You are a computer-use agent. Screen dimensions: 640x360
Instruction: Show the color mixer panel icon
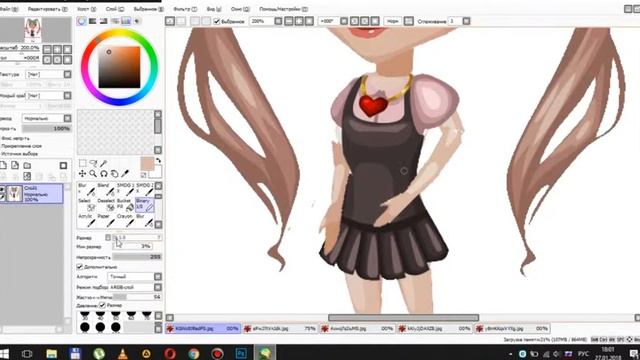115,21
